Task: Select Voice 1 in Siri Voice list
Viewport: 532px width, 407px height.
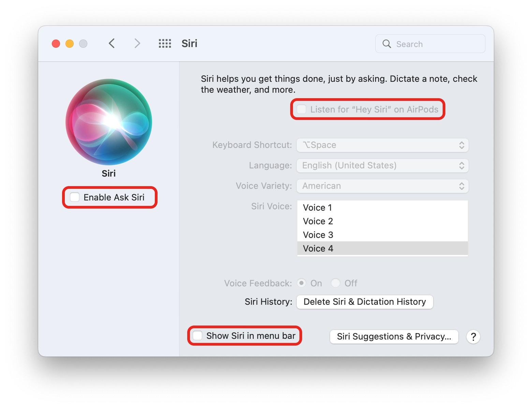Action: point(317,208)
